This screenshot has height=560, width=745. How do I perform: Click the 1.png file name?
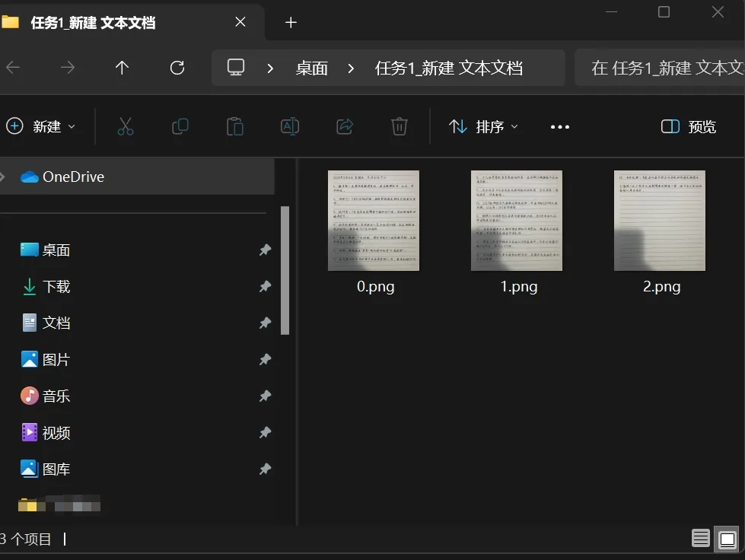518,286
